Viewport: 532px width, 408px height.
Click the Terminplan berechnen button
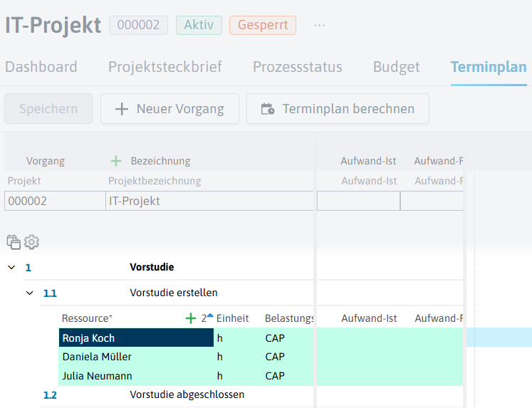tap(338, 108)
